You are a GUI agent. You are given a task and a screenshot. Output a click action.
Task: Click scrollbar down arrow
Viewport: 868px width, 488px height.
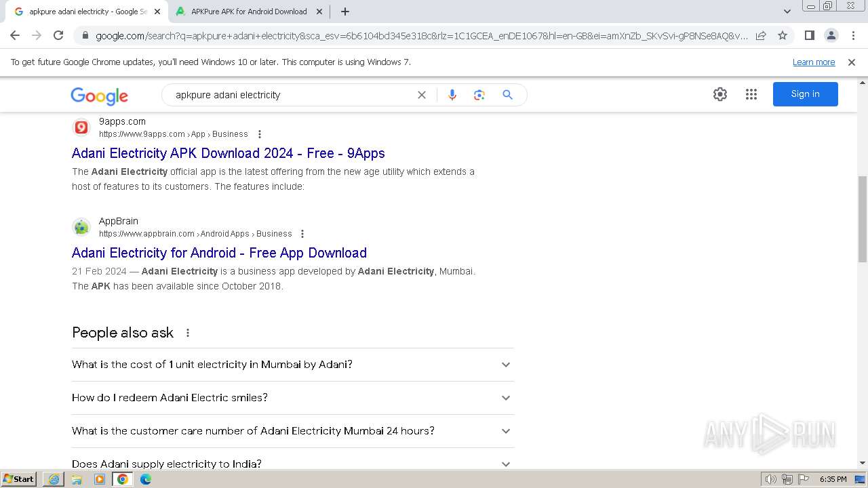(x=862, y=464)
